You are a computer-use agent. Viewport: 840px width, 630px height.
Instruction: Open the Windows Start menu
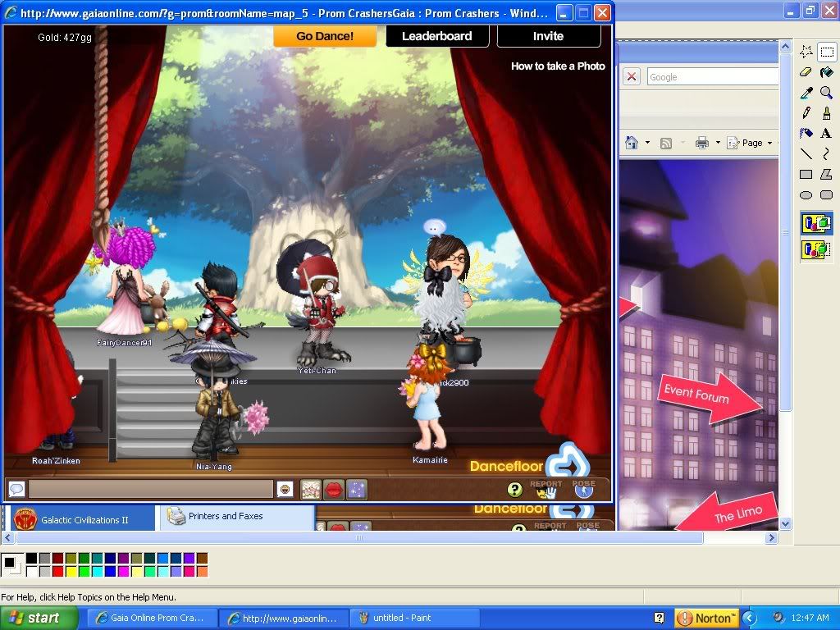click(x=39, y=618)
